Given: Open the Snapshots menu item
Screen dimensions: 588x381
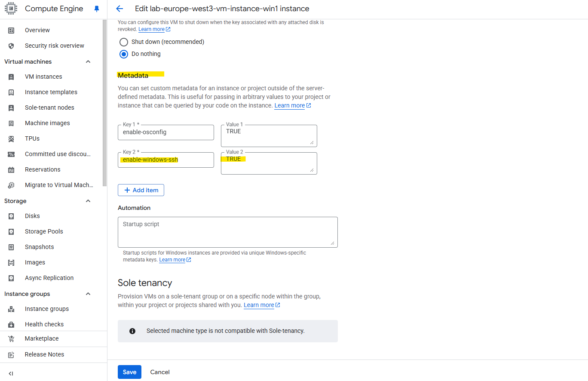Looking at the screenshot, I should pos(40,247).
